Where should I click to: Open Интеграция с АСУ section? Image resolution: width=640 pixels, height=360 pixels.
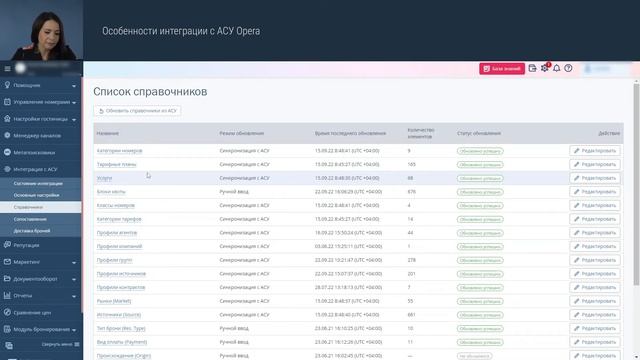coord(35,169)
